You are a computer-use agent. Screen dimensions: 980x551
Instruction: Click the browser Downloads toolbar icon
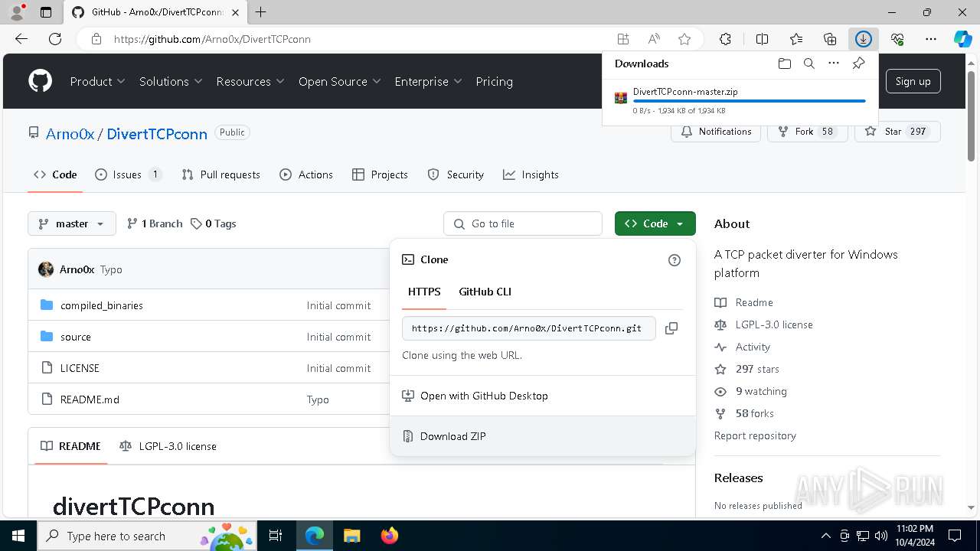coord(863,39)
